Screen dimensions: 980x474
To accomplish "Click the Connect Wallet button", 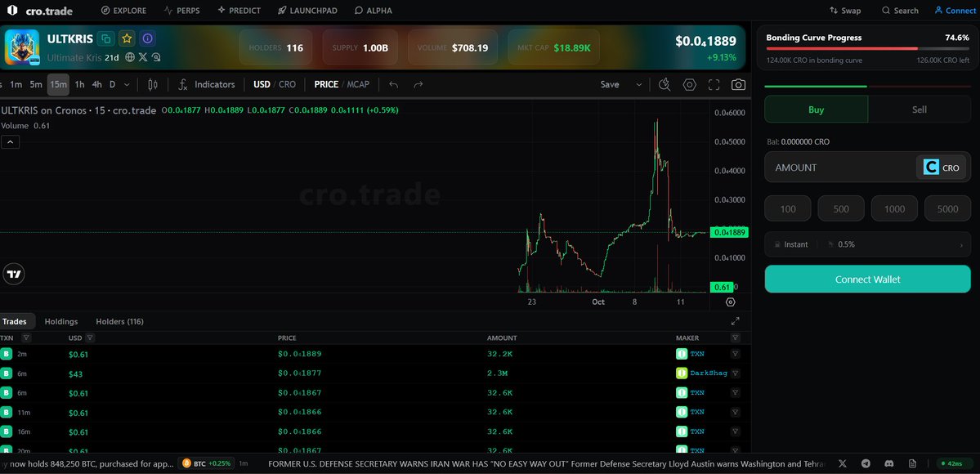I will [867, 279].
